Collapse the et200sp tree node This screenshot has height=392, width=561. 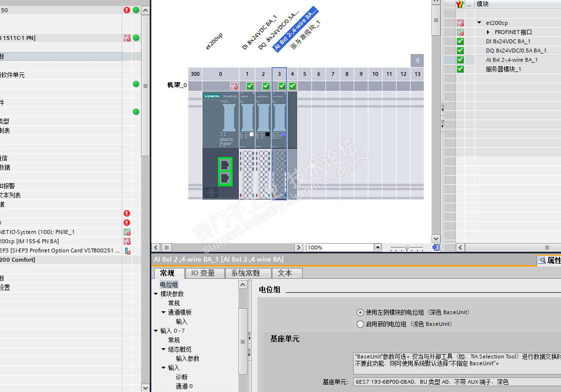tap(479, 22)
